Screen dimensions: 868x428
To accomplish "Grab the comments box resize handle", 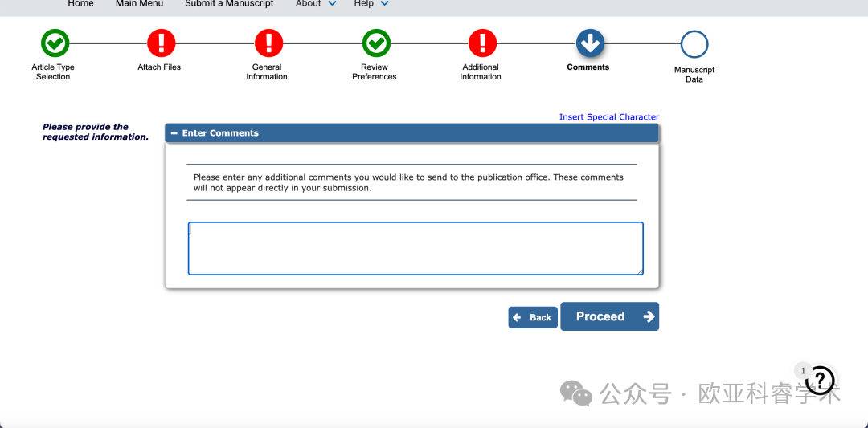I will tap(640, 271).
